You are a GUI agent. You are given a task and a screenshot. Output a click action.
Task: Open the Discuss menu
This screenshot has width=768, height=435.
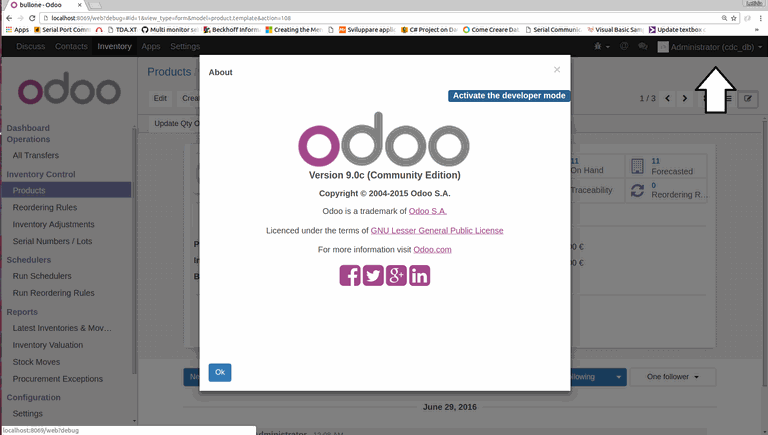pyautogui.click(x=30, y=47)
